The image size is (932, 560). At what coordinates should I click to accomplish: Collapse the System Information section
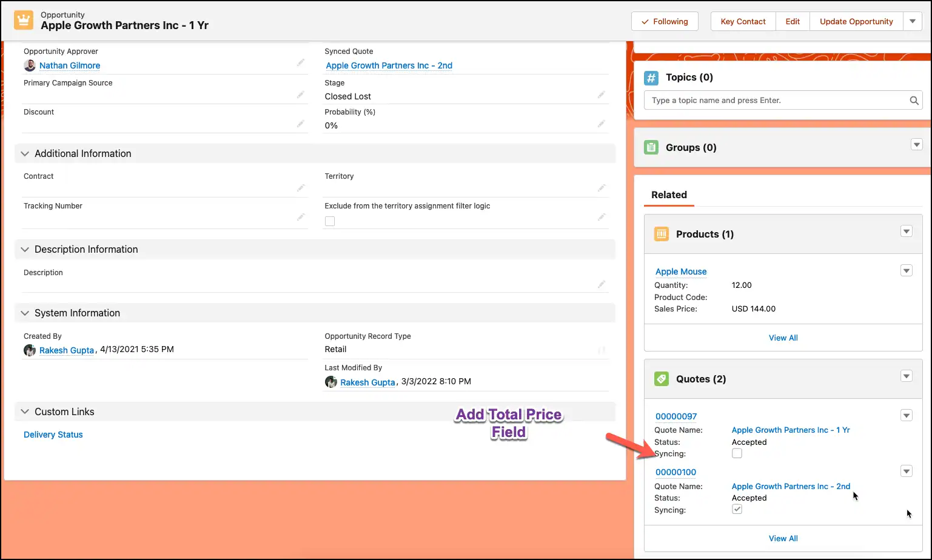[x=25, y=313]
